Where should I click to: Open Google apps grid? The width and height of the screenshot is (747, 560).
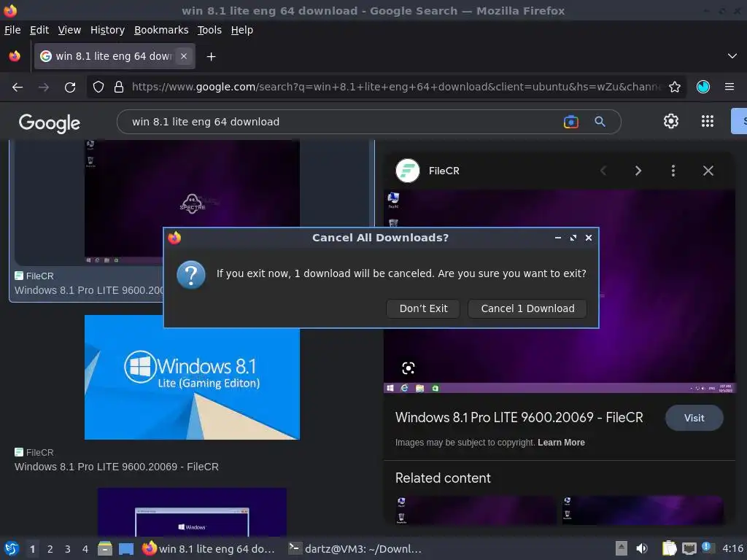point(708,121)
